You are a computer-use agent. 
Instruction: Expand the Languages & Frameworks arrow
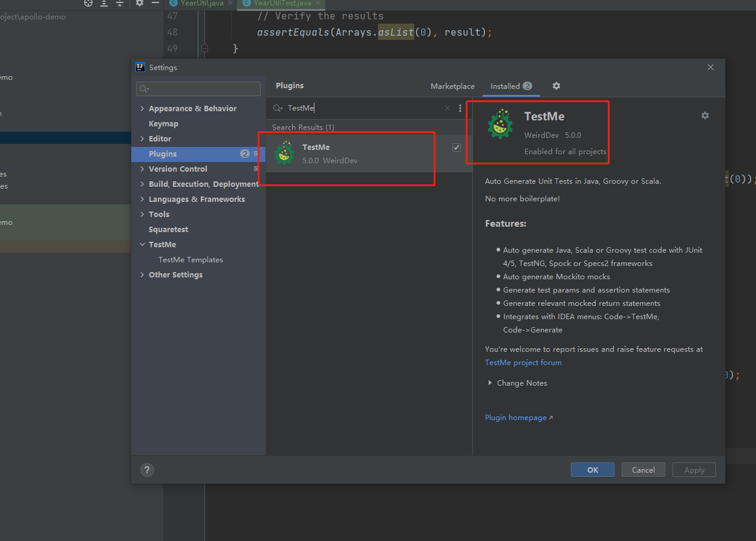142,199
